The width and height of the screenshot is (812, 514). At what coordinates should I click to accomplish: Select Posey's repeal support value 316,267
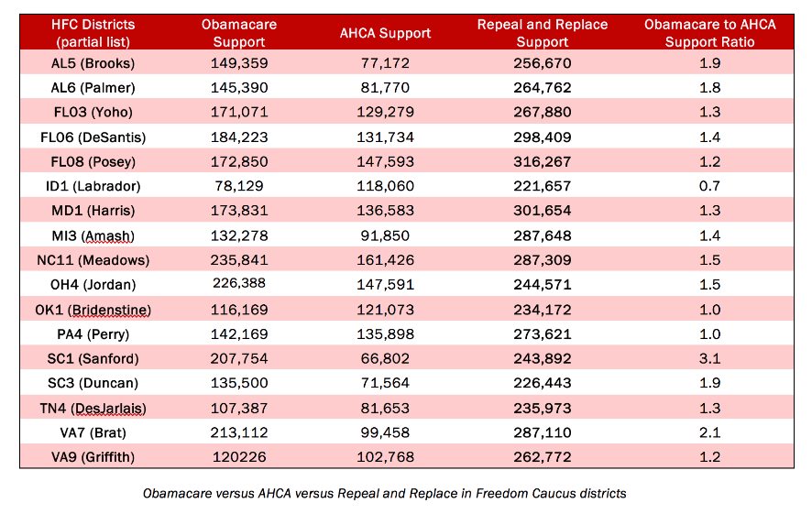coord(543,161)
